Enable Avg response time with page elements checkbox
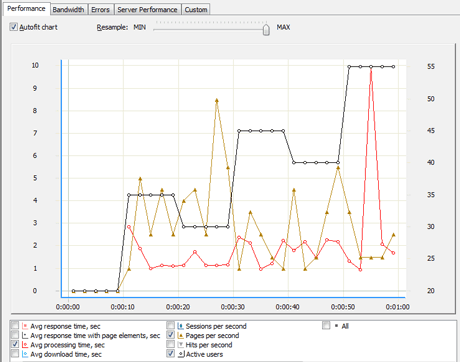 click(x=15, y=335)
